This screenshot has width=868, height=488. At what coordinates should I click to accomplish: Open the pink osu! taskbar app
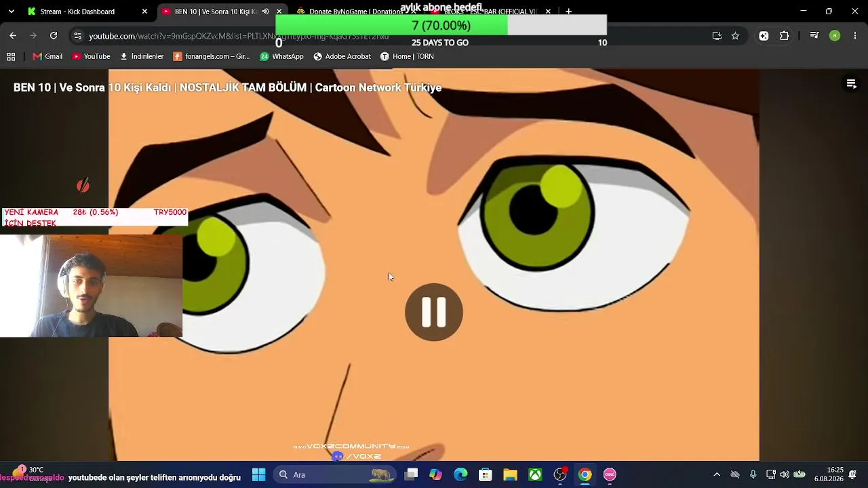coord(610,474)
